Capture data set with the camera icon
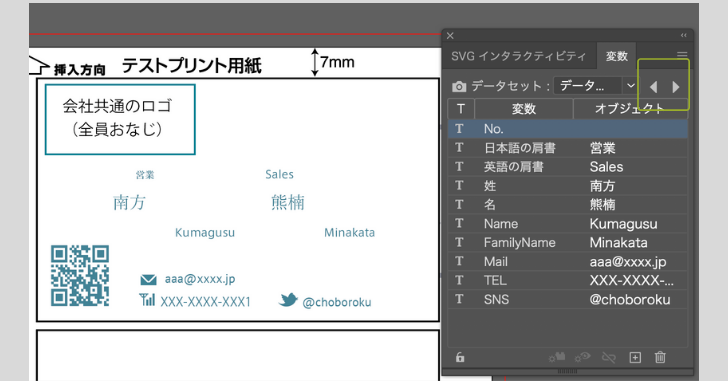 (x=459, y=87)
